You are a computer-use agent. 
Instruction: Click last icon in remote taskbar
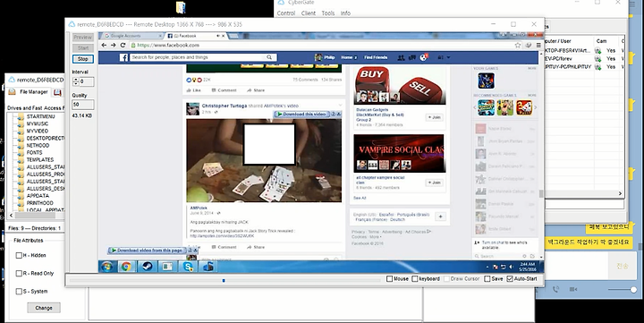[x=208, y=267]
